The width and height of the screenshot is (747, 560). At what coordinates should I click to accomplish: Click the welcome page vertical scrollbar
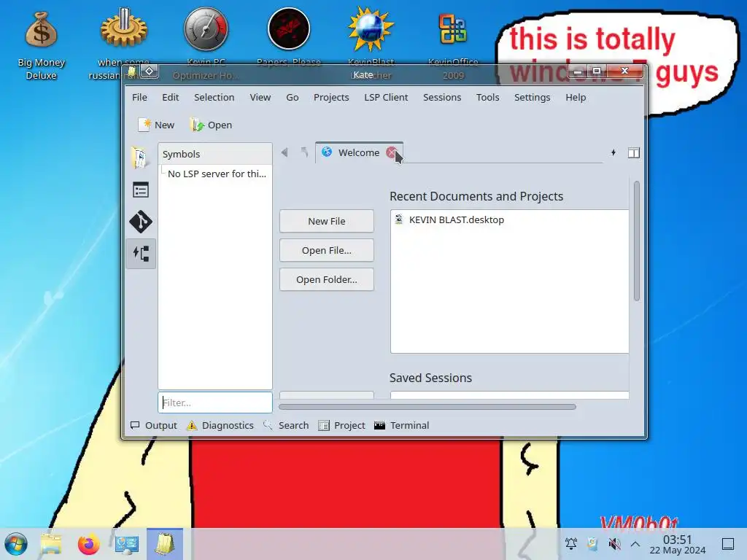(636, 241)
